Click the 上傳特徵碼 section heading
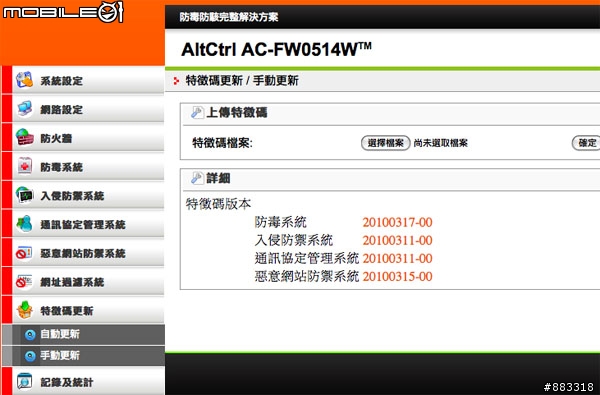Image resolution: width=600 pixels, height=395 pixels. 236,113
